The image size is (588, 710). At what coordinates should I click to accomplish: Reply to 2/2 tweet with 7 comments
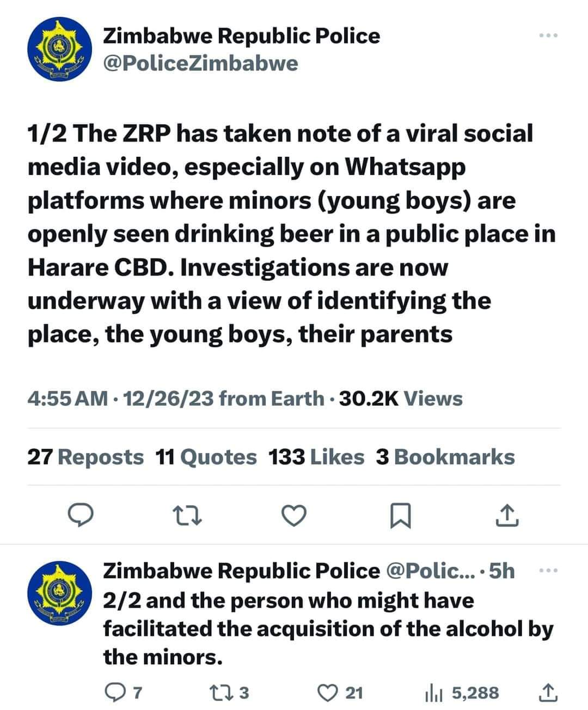pos(123,693)
